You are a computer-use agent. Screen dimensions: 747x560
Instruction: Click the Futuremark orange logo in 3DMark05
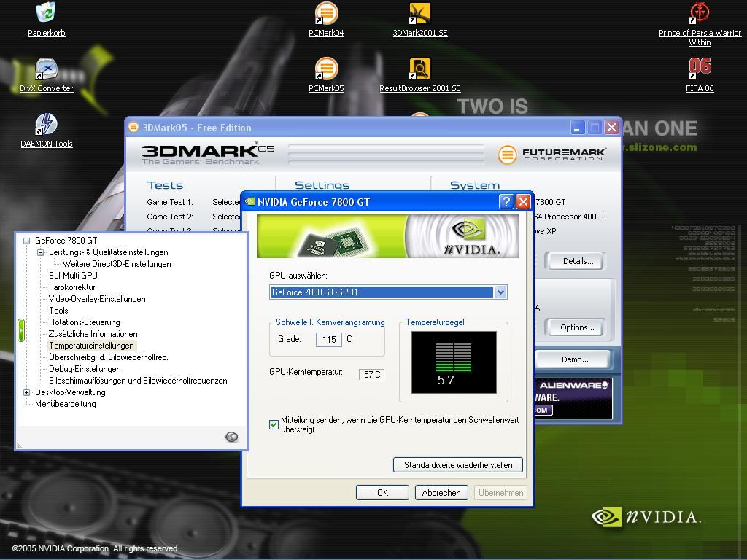pyautogui.click(x=508, y=155)
